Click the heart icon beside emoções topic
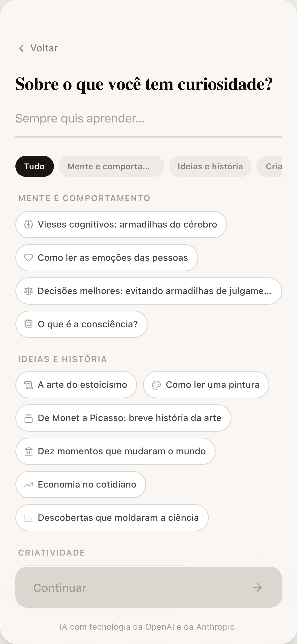The width and height of the screenshot is (297, 644). coord(28,257)
